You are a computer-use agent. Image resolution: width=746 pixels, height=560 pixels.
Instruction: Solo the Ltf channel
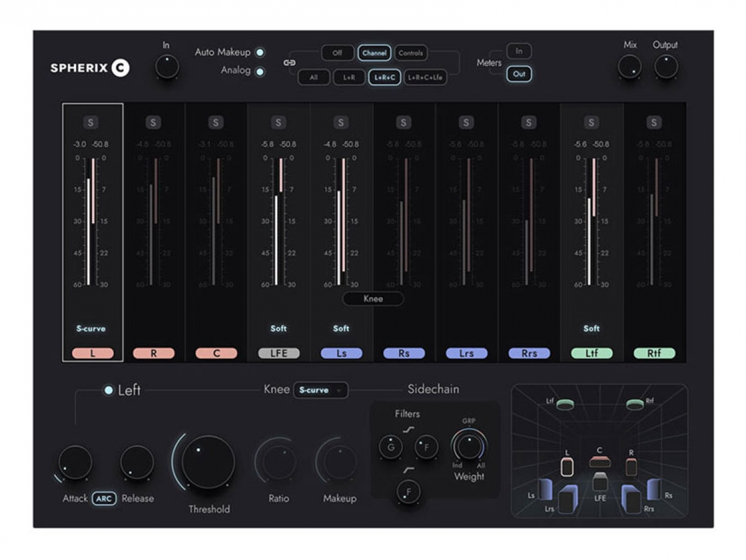point(591,122)
